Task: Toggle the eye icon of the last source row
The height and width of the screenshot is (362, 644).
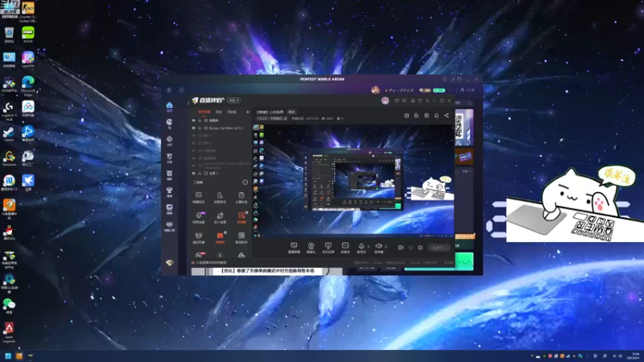Action: point(193,173)
